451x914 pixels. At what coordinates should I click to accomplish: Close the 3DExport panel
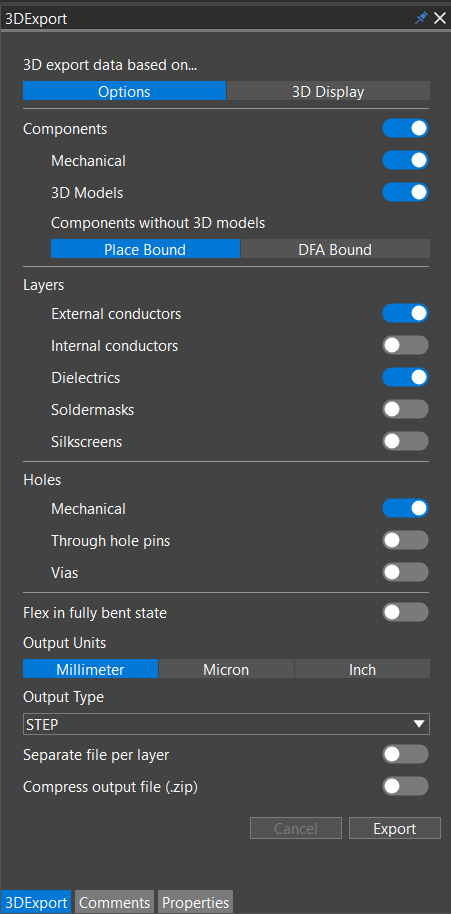tap(439, 19)
